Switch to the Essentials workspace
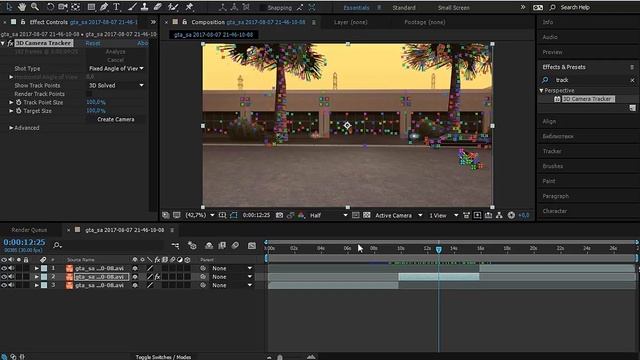 (x=356, y=7)
